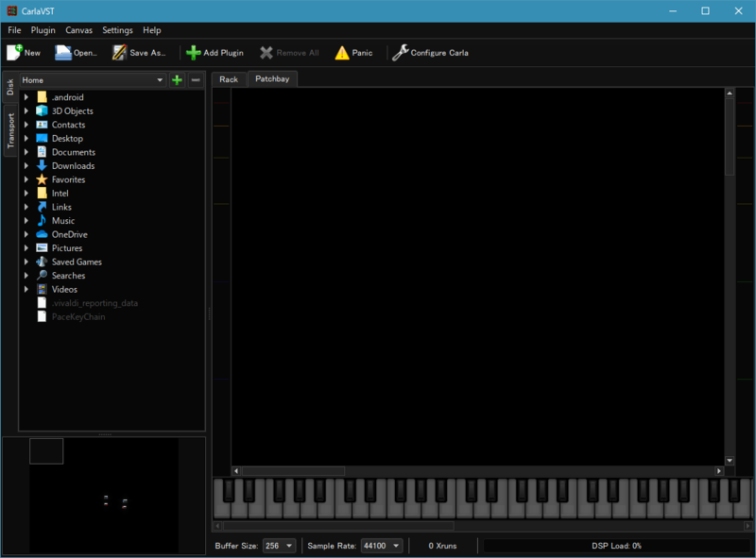Open Configure Carla wrench icon
The height and width of the screenshot is (558, 756).
click(400, 53)
